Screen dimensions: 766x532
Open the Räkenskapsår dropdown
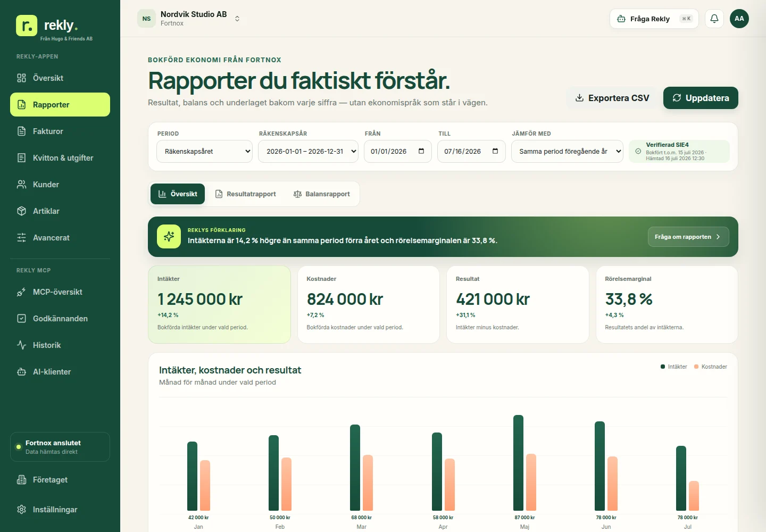(x=308, y=152)
